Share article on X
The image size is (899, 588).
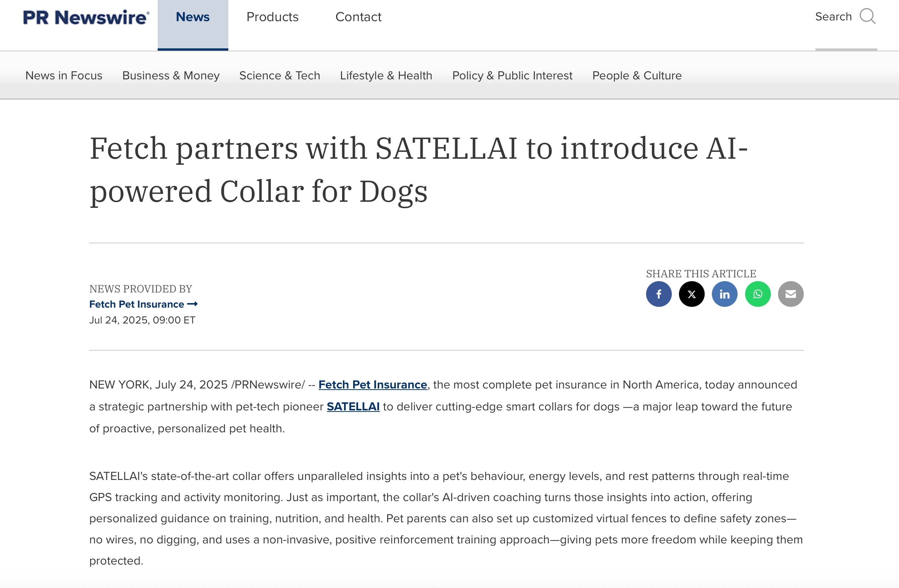(691, 294)
